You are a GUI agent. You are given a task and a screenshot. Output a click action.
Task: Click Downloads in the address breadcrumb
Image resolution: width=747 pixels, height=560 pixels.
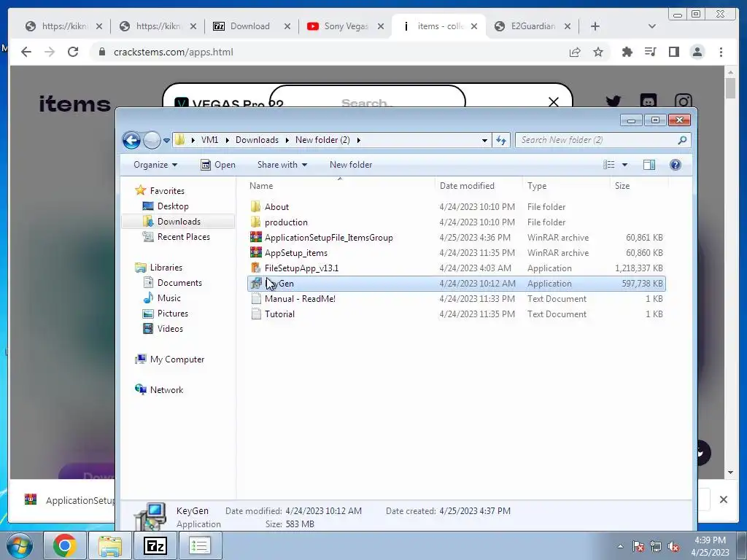coord(257,140)
